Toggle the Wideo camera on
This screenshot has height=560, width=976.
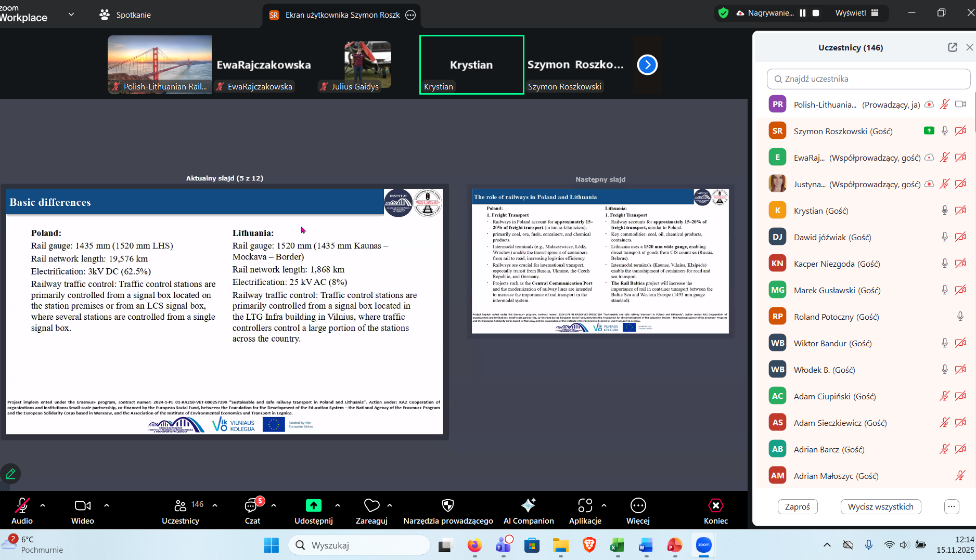coord(82,505)
